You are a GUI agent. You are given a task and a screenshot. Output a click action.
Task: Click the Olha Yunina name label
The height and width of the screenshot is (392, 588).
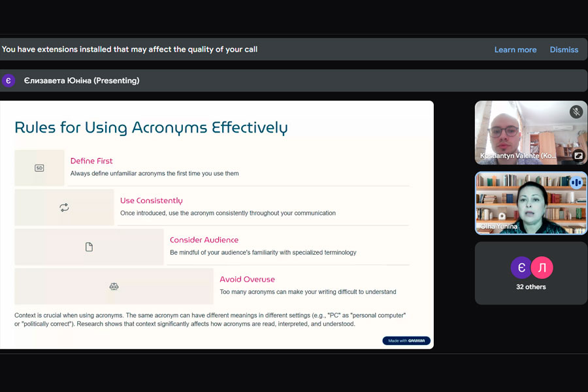498,226
